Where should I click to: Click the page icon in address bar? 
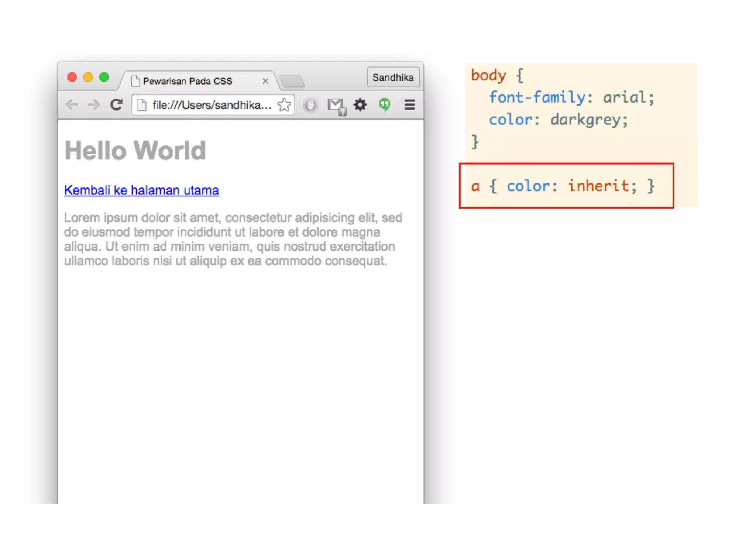[x=142, y=105]
